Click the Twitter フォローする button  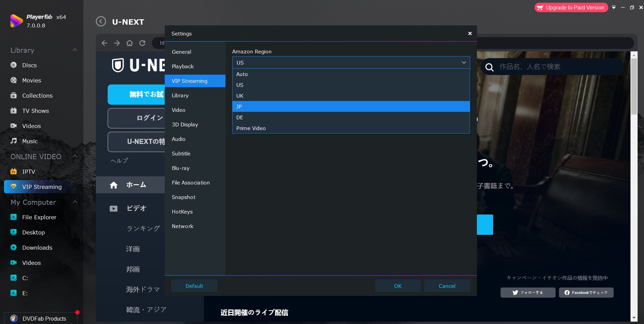coord(528,293)
